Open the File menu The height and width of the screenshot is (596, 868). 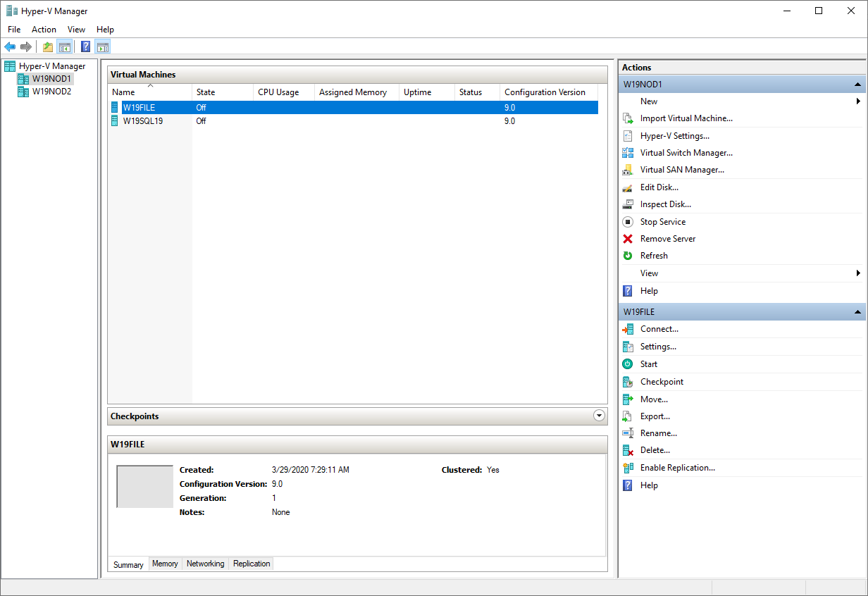point(14,30)
